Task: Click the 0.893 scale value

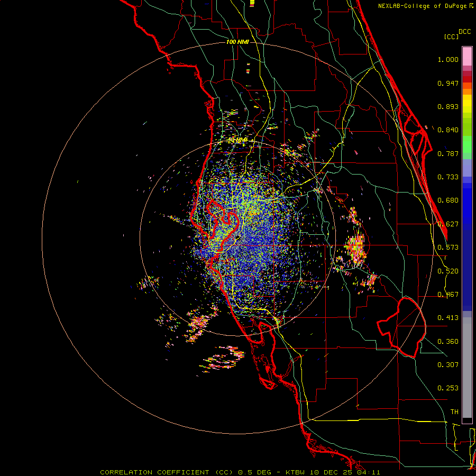Action: (x=448, y=106)
